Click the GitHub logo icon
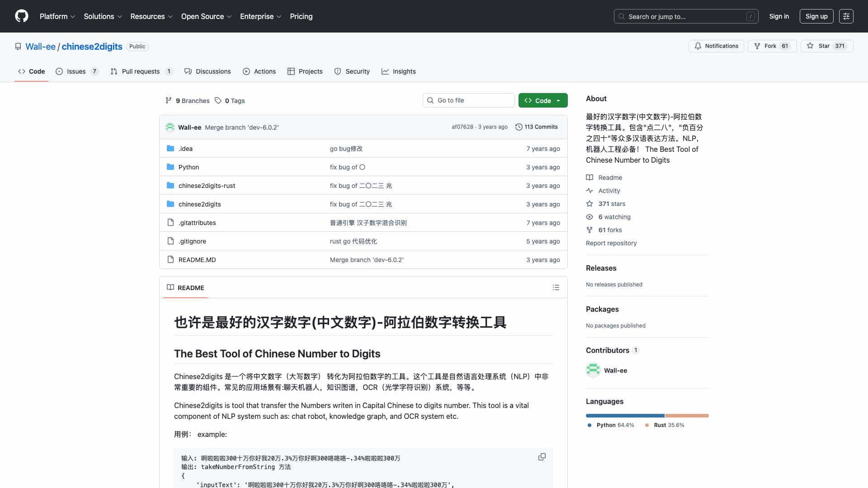Screen dimensions: 868x488 (x=21, y=16)
